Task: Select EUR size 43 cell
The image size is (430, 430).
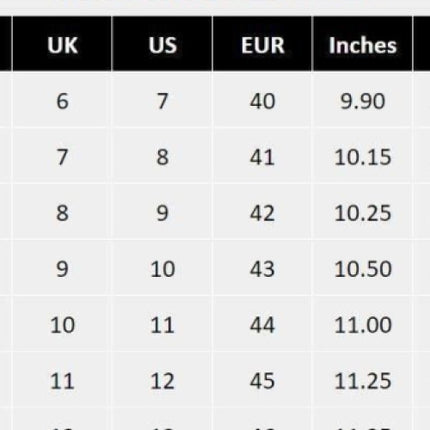Action: click(x=262, y=269)
